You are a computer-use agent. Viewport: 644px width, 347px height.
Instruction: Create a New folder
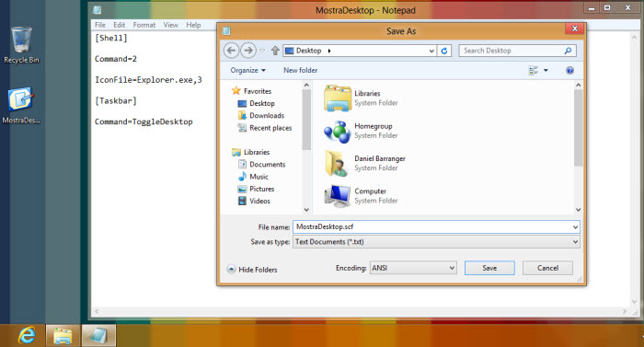[x=300, y=70]
